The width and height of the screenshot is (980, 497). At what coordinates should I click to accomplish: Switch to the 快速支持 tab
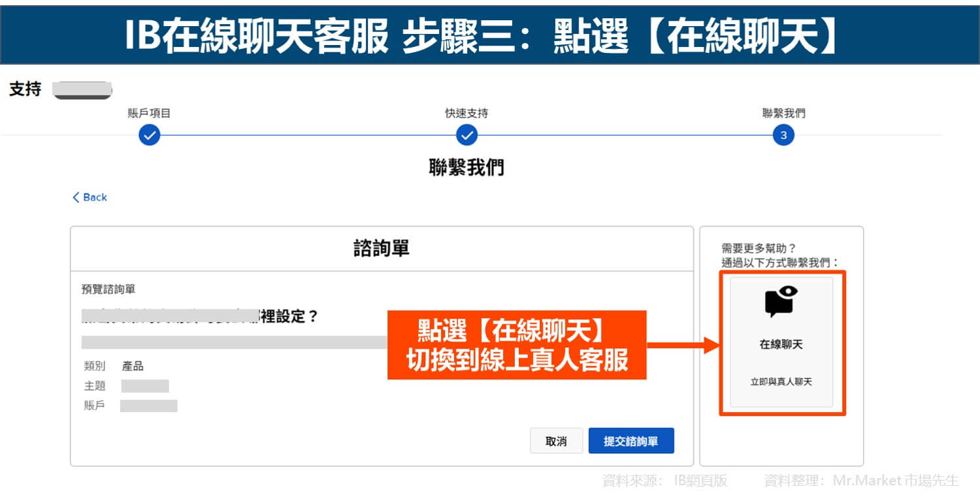click(466, 112)
